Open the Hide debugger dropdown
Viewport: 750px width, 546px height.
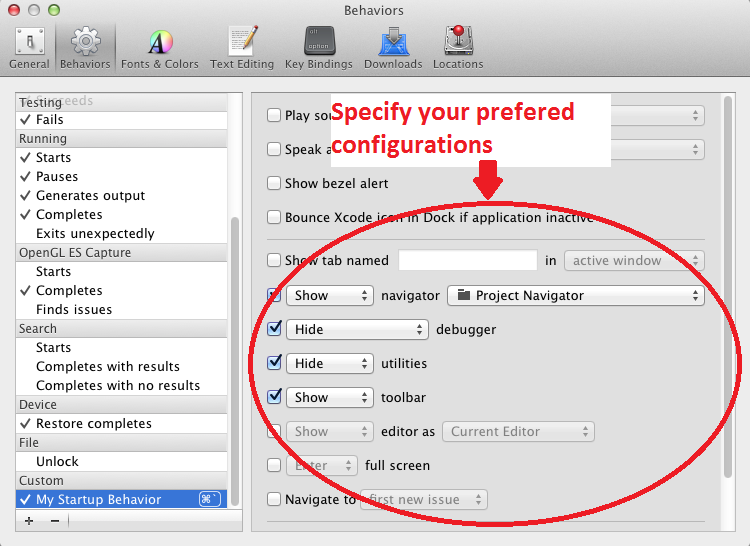357,329
